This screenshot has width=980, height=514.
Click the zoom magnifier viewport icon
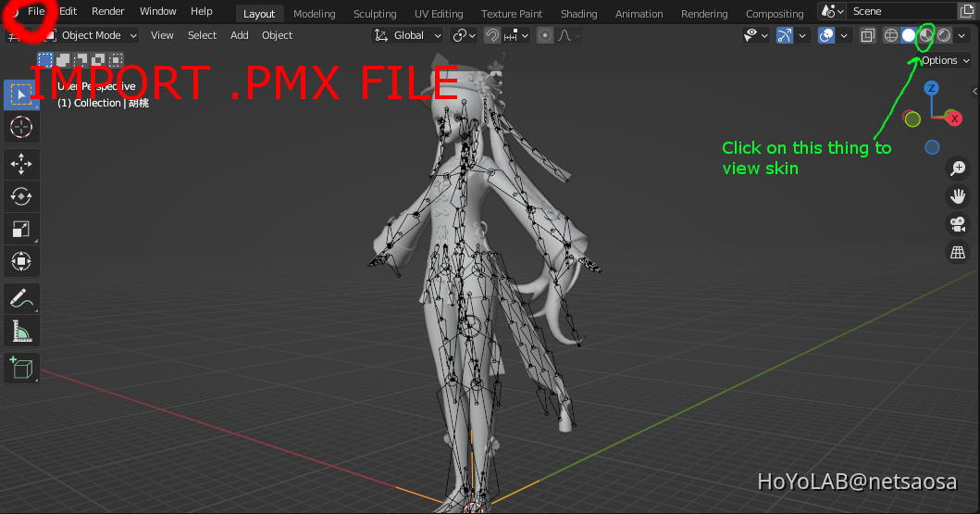click(957, 169)
